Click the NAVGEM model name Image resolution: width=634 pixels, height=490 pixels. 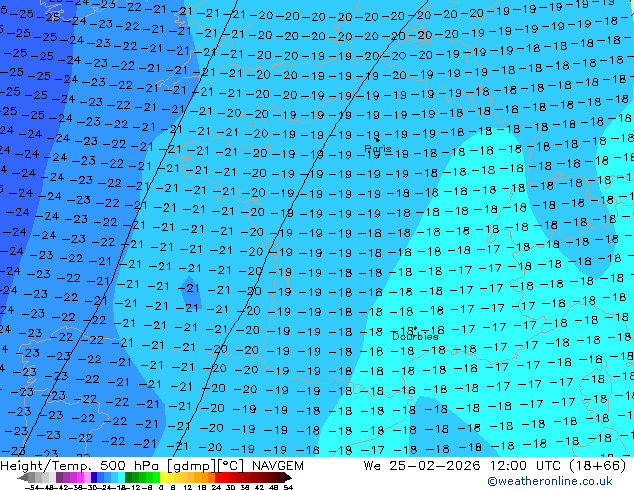click(278, 466)
